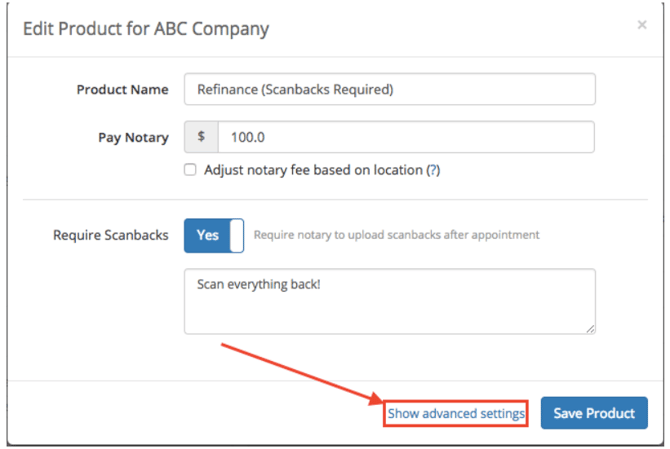The image size is (670, 449).
Task: Click the scanbacks upload description text
Action: [396, 235]
